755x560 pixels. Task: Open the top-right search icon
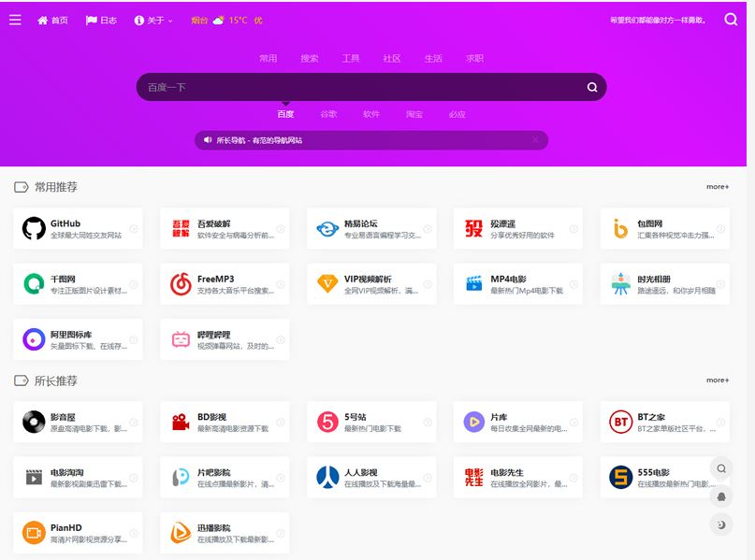tap(731, 20)
